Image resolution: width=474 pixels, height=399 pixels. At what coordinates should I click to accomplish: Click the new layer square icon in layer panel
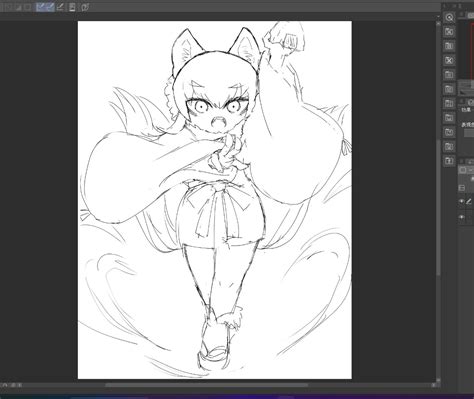click(x=463, y=170)
